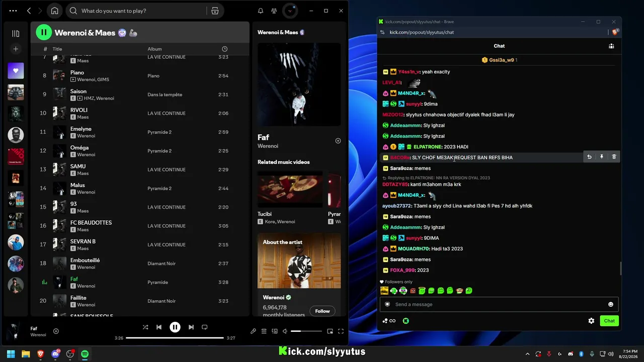Seek within the song progress bar

click(x=175, y=338)
